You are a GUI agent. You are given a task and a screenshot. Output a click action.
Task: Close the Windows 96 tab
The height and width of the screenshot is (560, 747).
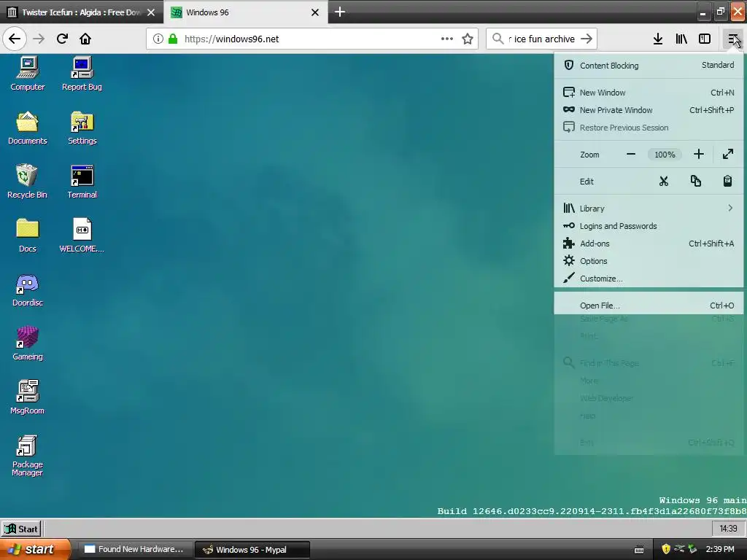(315, 12)
